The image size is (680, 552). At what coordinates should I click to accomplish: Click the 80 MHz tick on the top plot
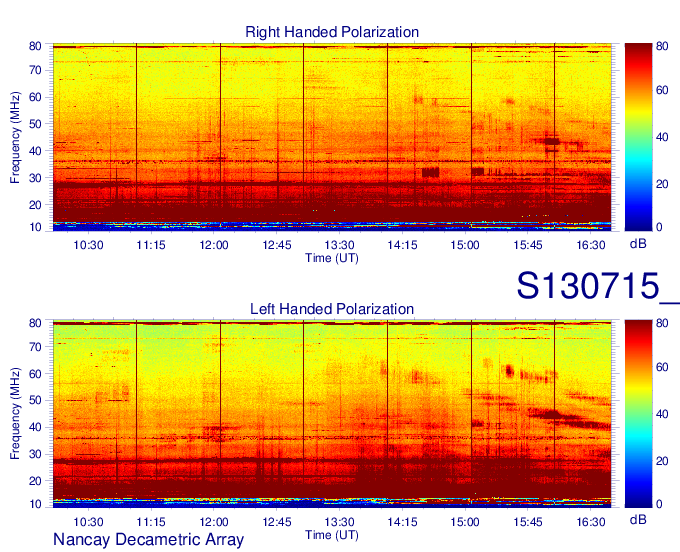[35, 46]
